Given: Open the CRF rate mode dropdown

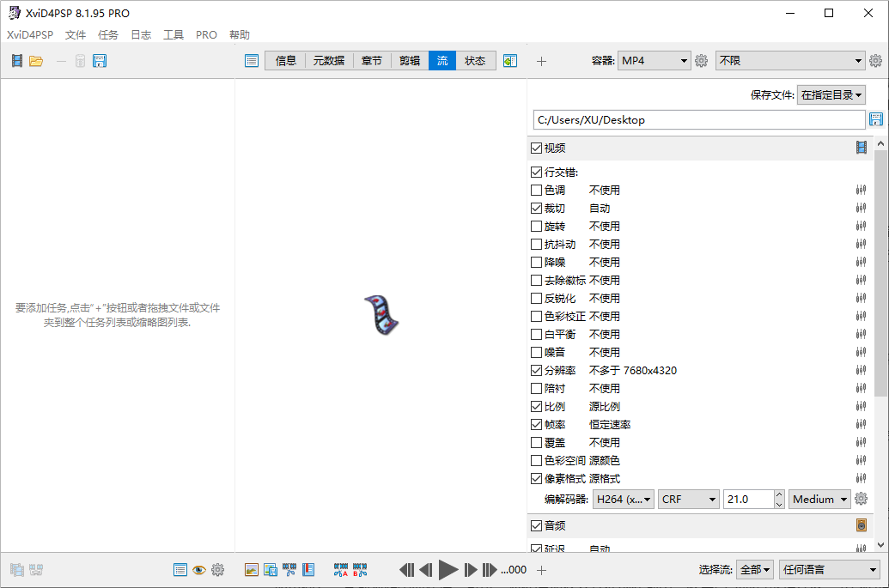Looking at the screenshot, I should tap(688, 499).
